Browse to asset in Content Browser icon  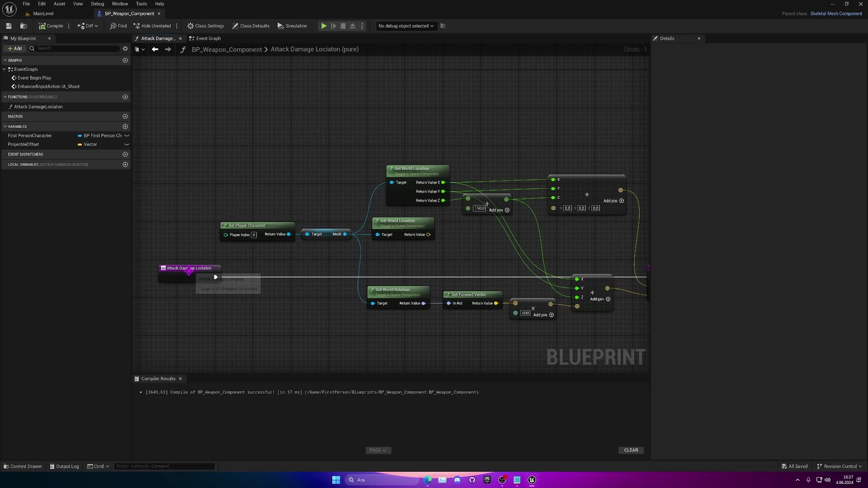[24, 26]
